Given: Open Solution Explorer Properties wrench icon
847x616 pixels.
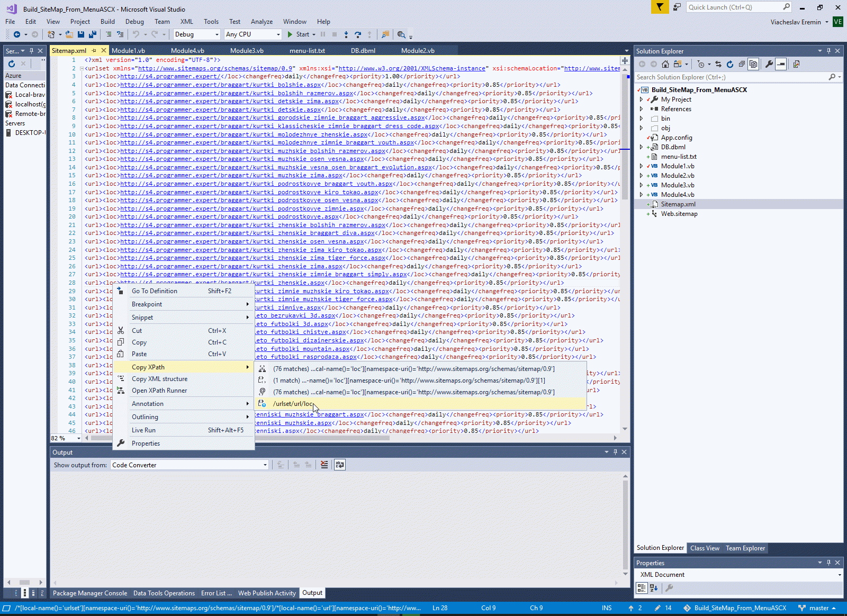Looking at the screenshot, I should pos(769,64).
